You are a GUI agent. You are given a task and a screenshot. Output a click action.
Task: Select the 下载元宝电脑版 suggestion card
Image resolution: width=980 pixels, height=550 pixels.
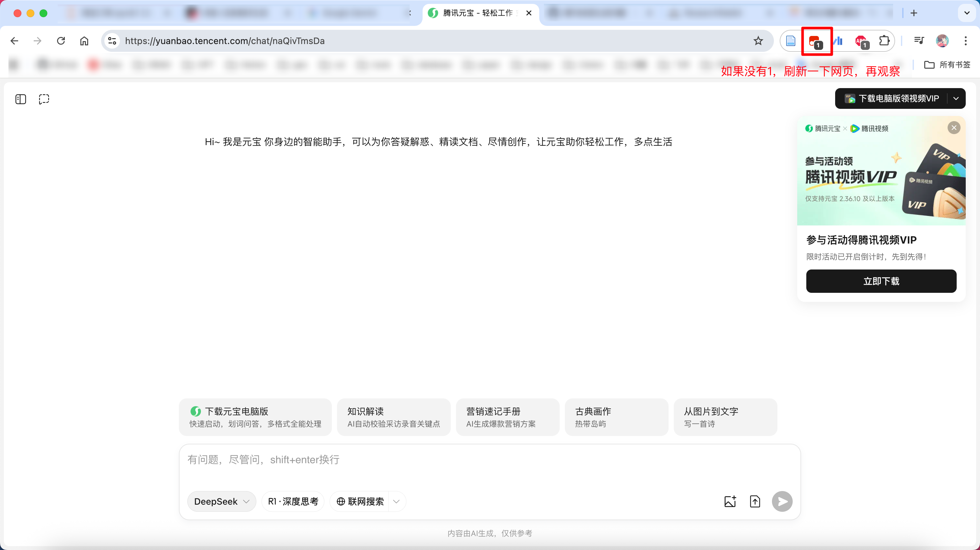pyautogui.click(x=255, y=417)
